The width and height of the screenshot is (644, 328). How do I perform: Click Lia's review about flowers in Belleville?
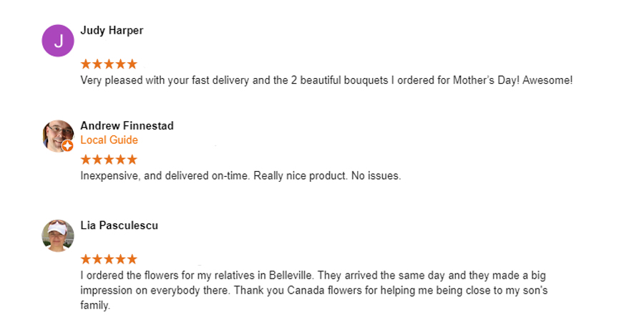(x=314, y=290)
